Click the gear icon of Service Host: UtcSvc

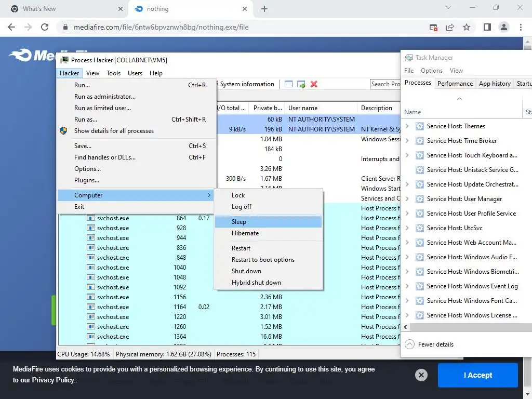tap(419, 228)
